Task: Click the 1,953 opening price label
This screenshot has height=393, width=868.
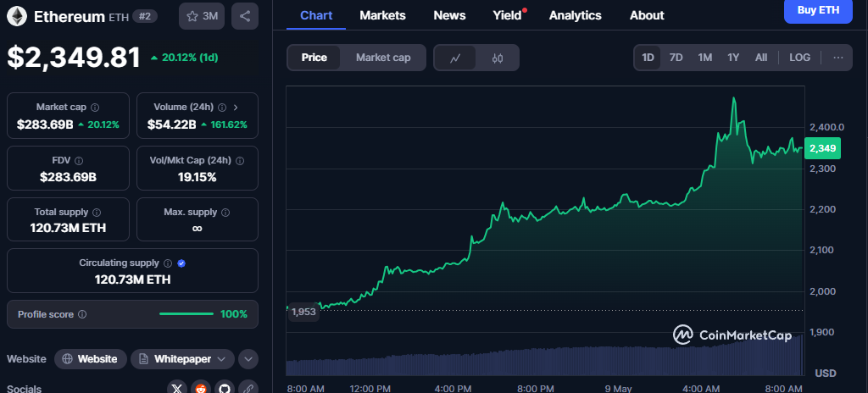Action: pyautogui.click(x=303, y=313)
